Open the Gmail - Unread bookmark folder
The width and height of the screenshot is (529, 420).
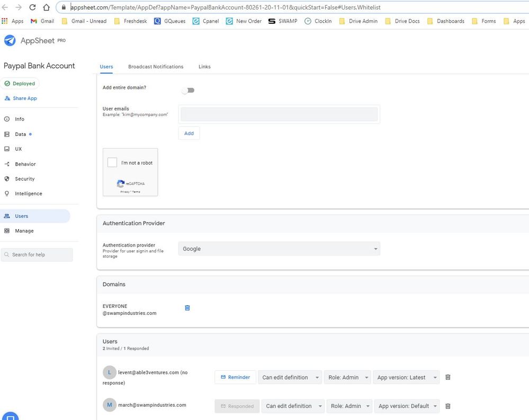click(84, 21)
